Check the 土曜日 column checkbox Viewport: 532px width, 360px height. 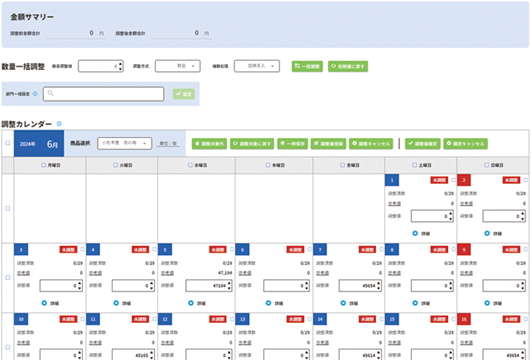[x=414, y=165]
